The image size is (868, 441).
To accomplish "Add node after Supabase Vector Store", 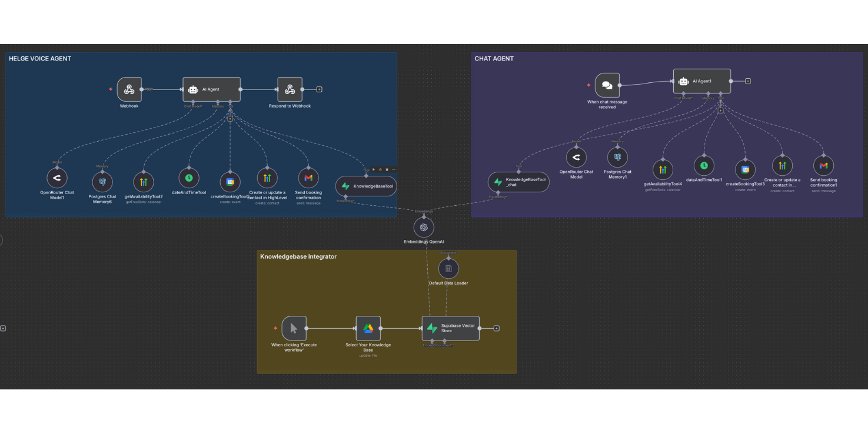I will click(497, 328).
